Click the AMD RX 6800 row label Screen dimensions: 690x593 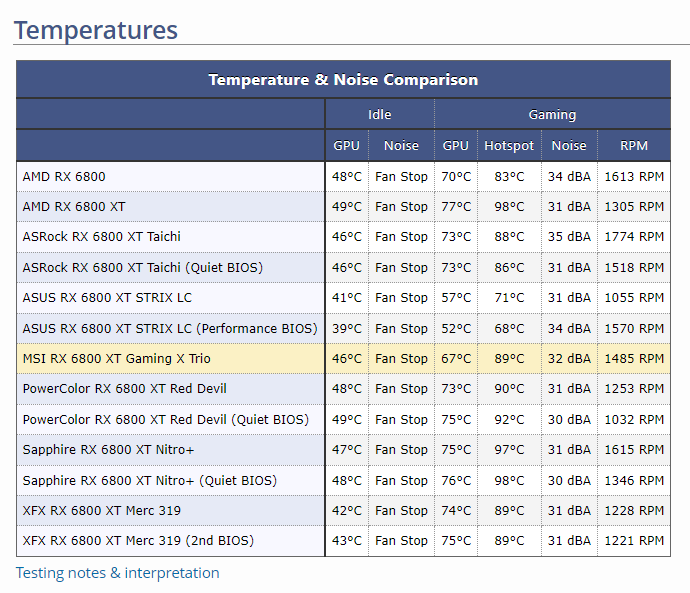(64, 177)
